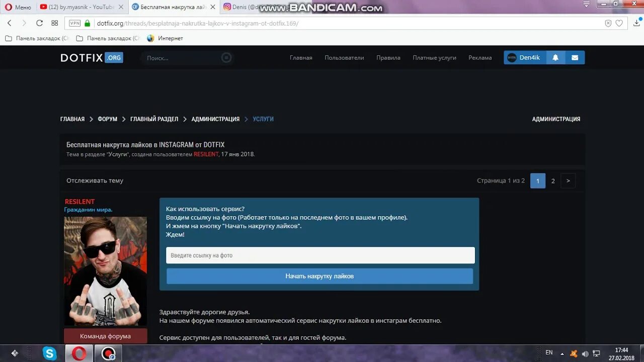Click Начать накрутку лайков button

[319, 276]
